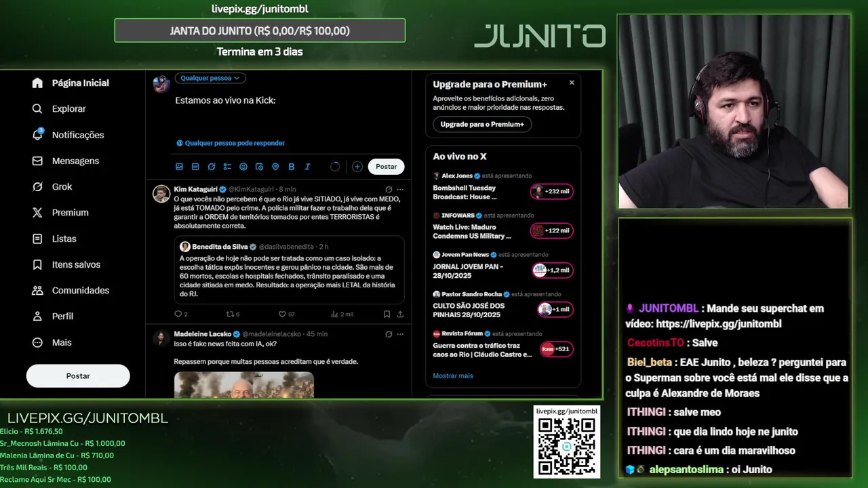Viewport: 868px width, 488px height.
Task: Open Grok from sidebar
Action: pos(52,186)
